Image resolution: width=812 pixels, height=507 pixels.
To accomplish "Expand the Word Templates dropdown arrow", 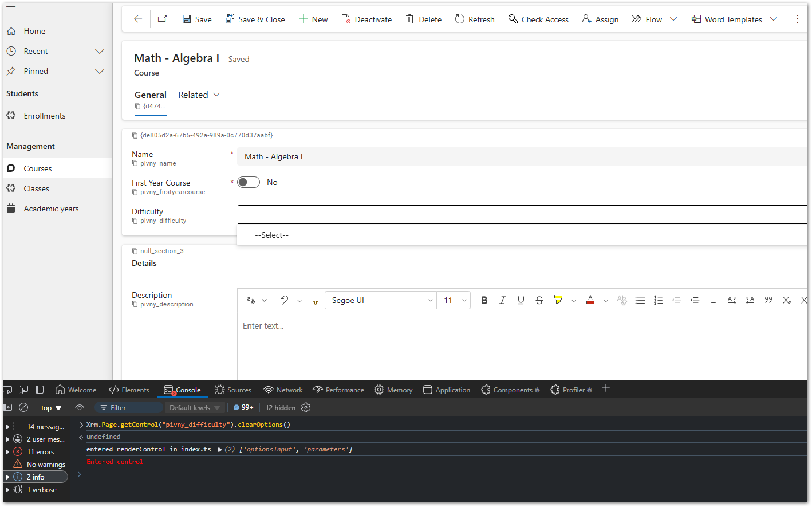I will point(774,19).
